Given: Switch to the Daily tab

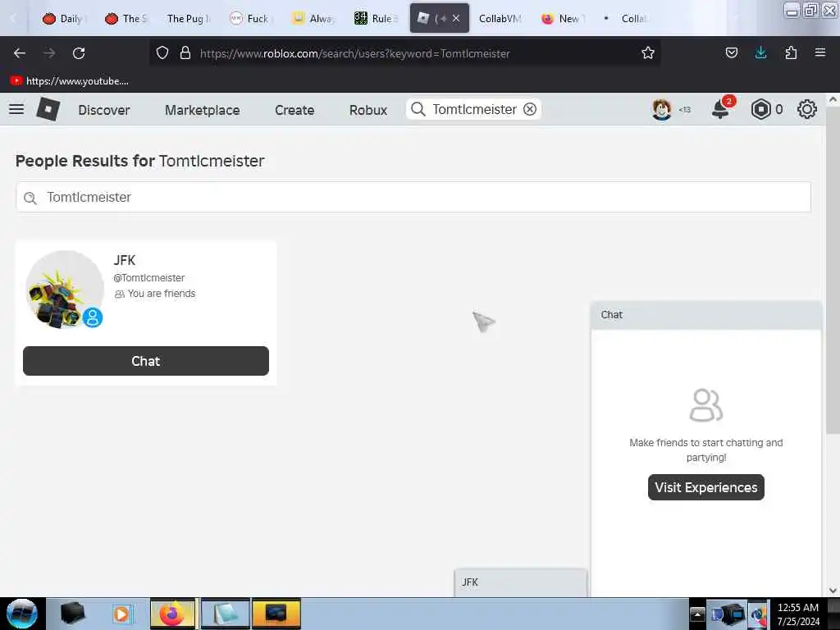Looking at the screenshot, I should click(65, 19).
